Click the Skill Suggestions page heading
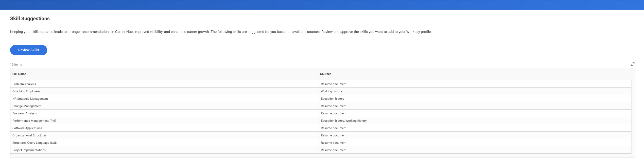 [x=30, y=18]
